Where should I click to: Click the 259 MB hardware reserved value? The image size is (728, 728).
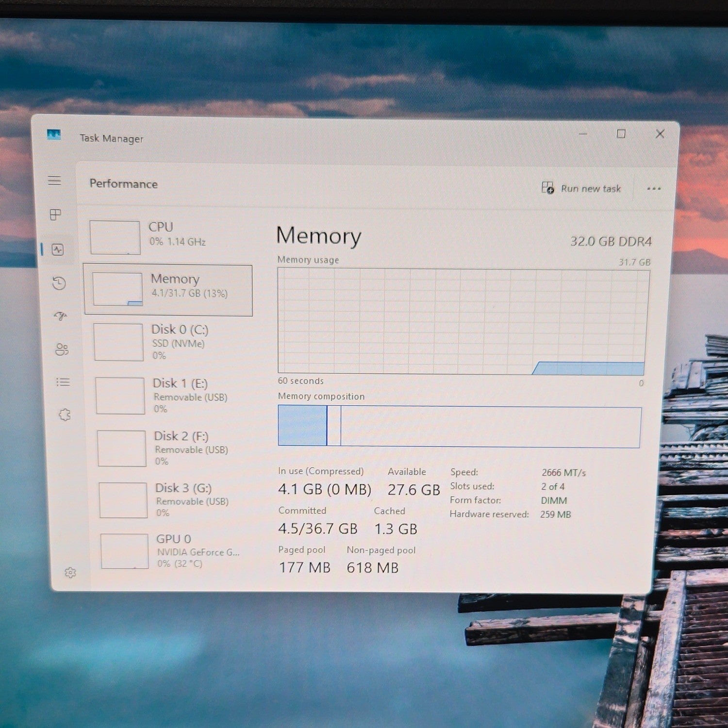(555, 514)
